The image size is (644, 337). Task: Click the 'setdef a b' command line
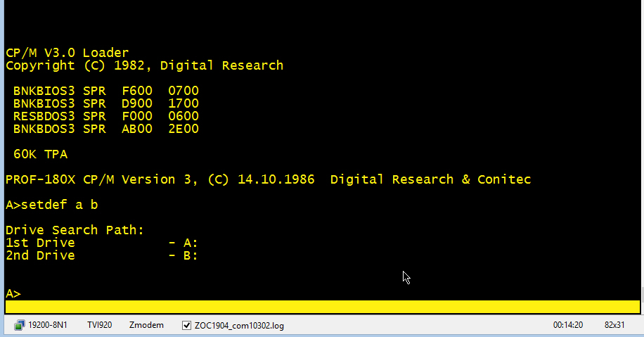tap(56, 205)
